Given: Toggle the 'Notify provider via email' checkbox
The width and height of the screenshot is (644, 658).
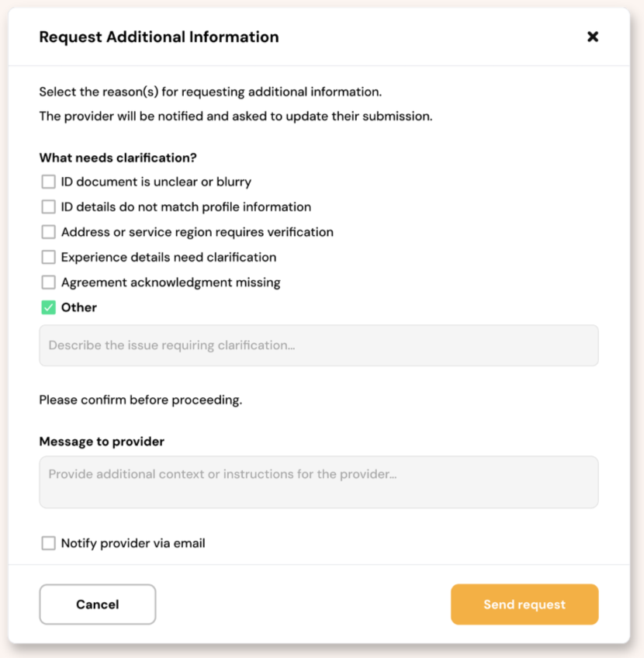Looking at the screenshot, I should pyautogui.click(x=49, y=543).
